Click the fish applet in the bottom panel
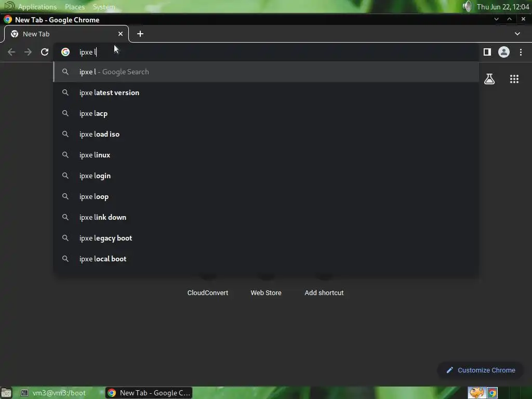 coord(476,393)
